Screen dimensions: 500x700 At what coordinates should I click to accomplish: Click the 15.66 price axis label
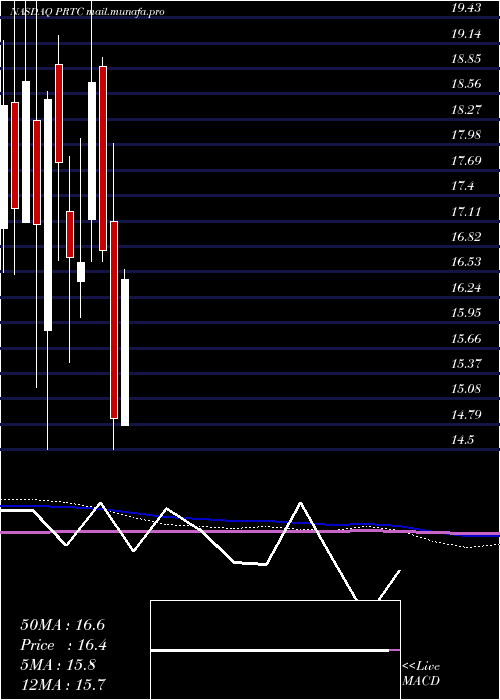pos(467,338)
